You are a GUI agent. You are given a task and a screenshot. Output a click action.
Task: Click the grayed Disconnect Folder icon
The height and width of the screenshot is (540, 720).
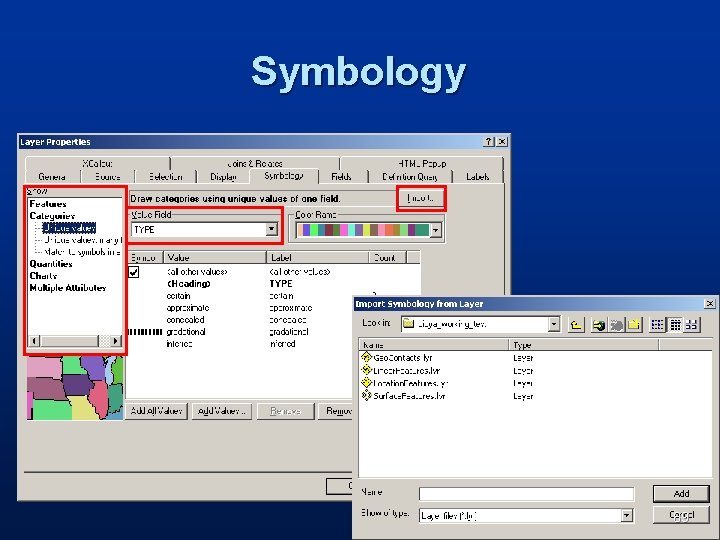[617, 325]
